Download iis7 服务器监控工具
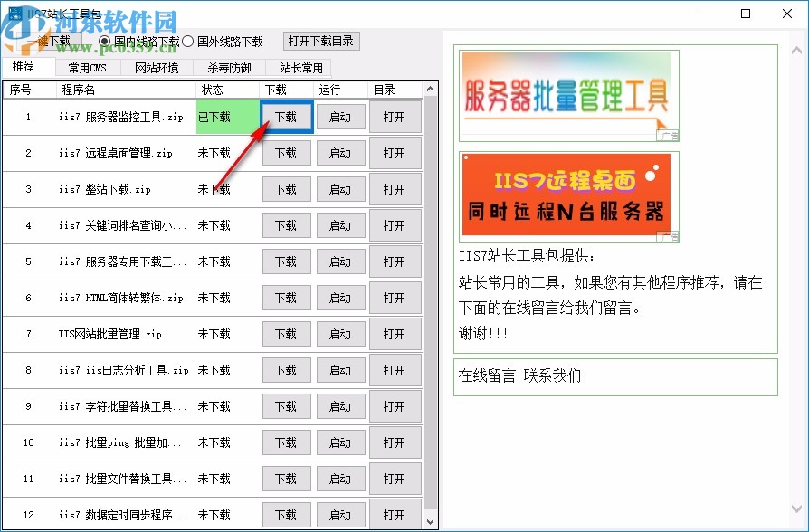Screen dimensions: 809x532 [285, 116]
